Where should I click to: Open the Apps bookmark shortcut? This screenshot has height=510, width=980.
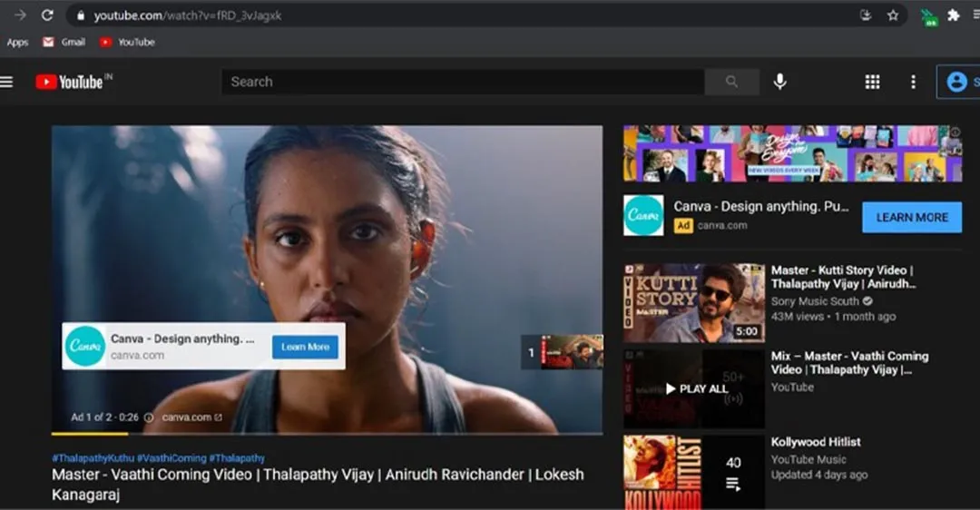17,42
